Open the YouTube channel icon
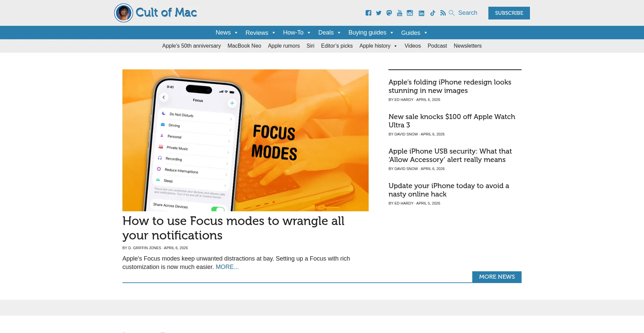Screen dimensions: 644x333 pyautogui.click(x=399, y=13)
